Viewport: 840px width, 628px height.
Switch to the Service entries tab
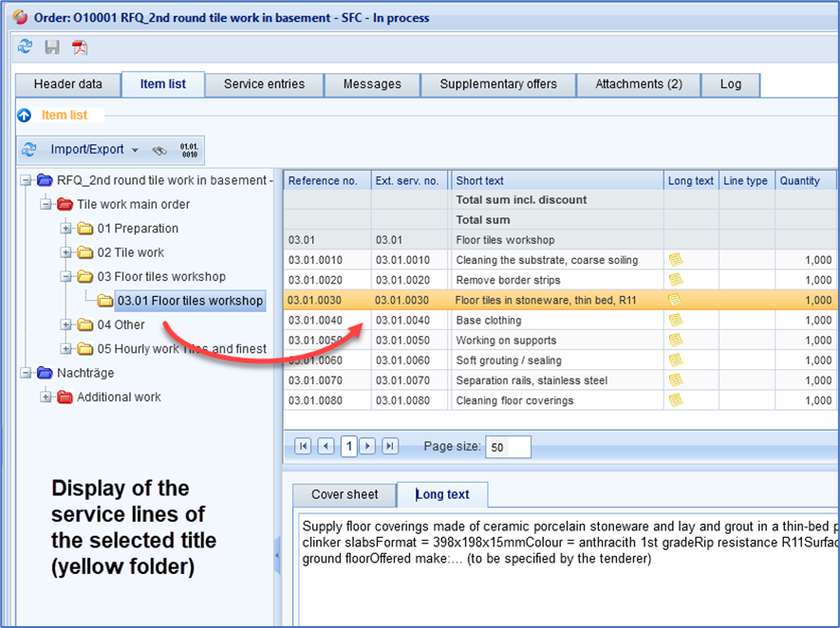264,84
